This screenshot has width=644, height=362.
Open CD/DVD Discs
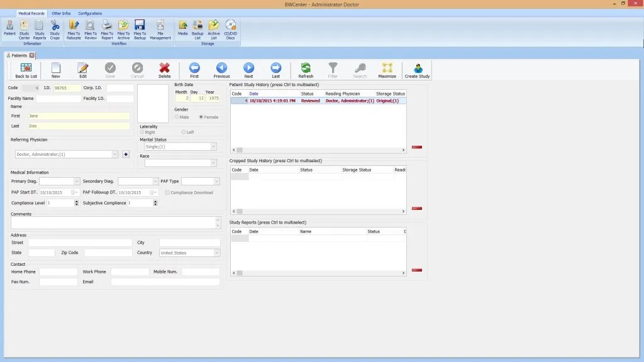[230, 30]
